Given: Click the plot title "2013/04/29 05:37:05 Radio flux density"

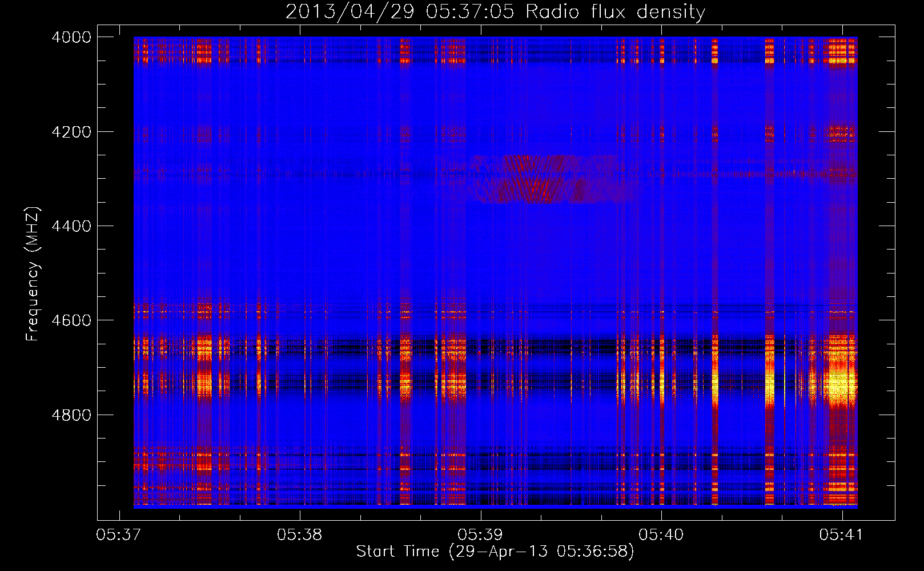Looking at the screenshot, I should coord(495,11).
